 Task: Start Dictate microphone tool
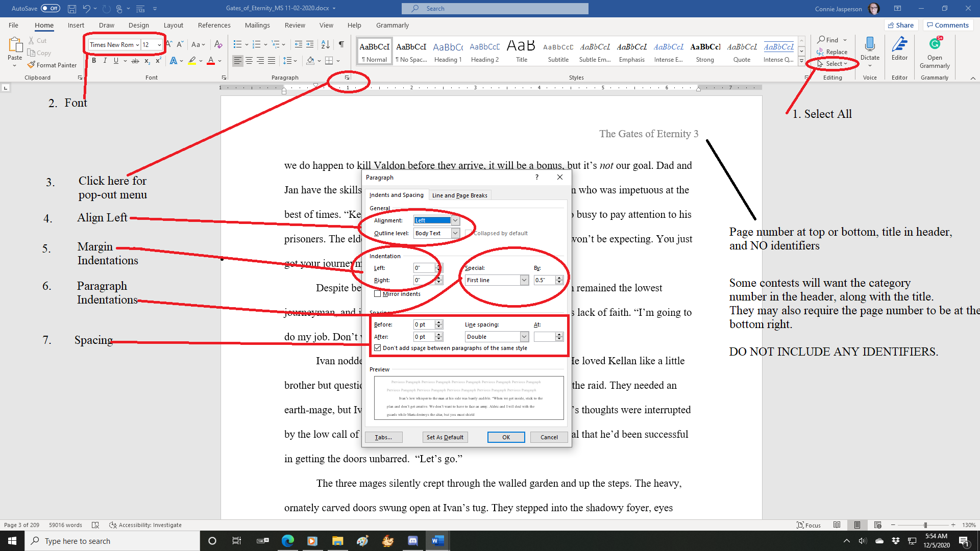coord(870,45)
